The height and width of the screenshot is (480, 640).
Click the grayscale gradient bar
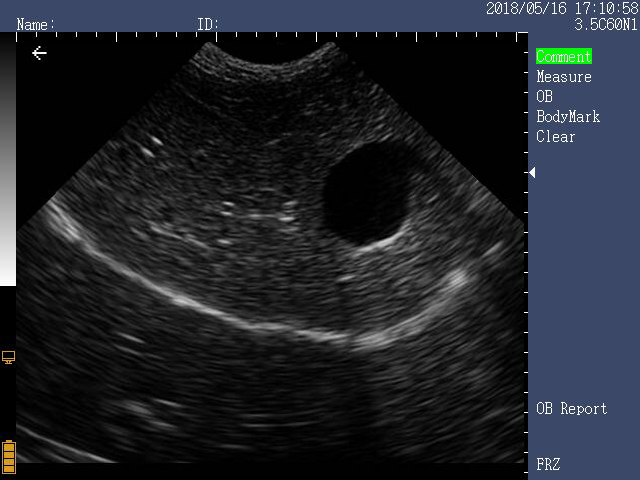8,159
